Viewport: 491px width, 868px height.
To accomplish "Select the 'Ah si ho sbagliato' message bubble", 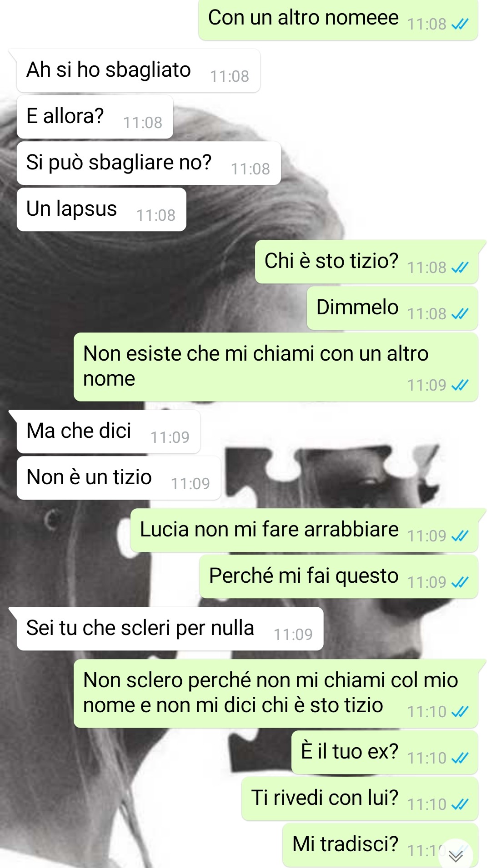I will pos(138,70).
